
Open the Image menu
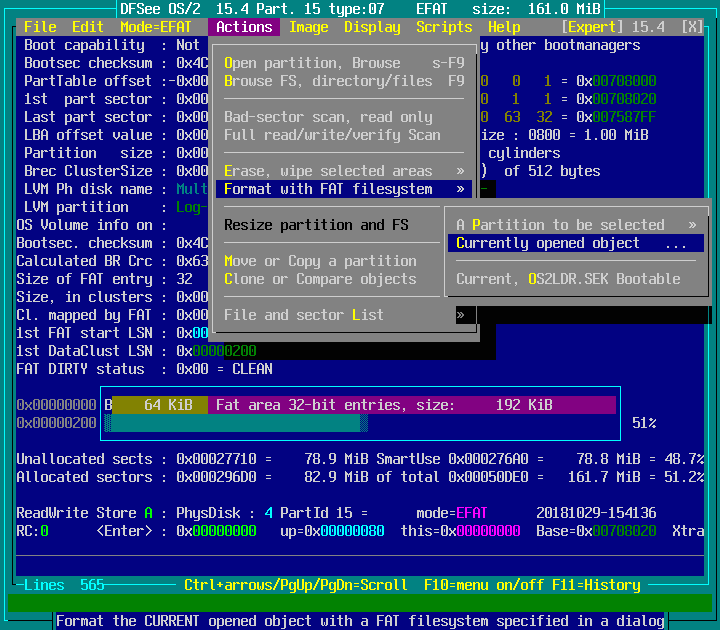pyautogui.click(x=308, y=27)
